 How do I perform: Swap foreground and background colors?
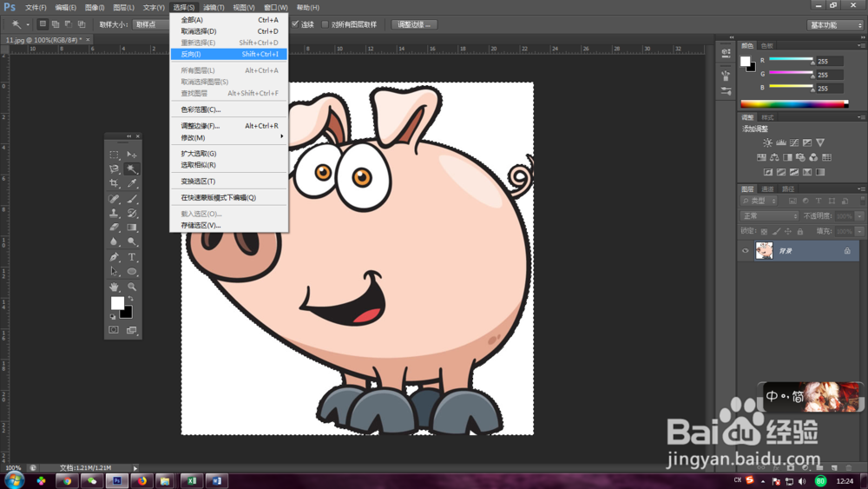click(x=131, y=299)
